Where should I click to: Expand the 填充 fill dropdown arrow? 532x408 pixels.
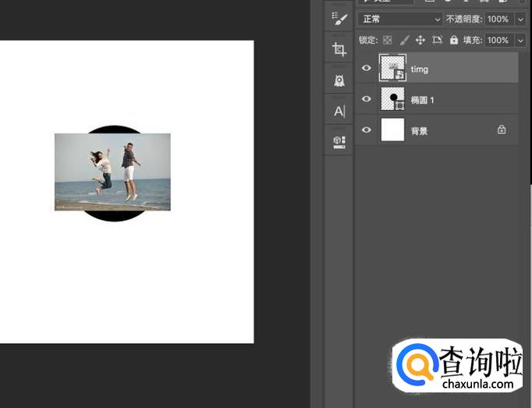point(520,40)
